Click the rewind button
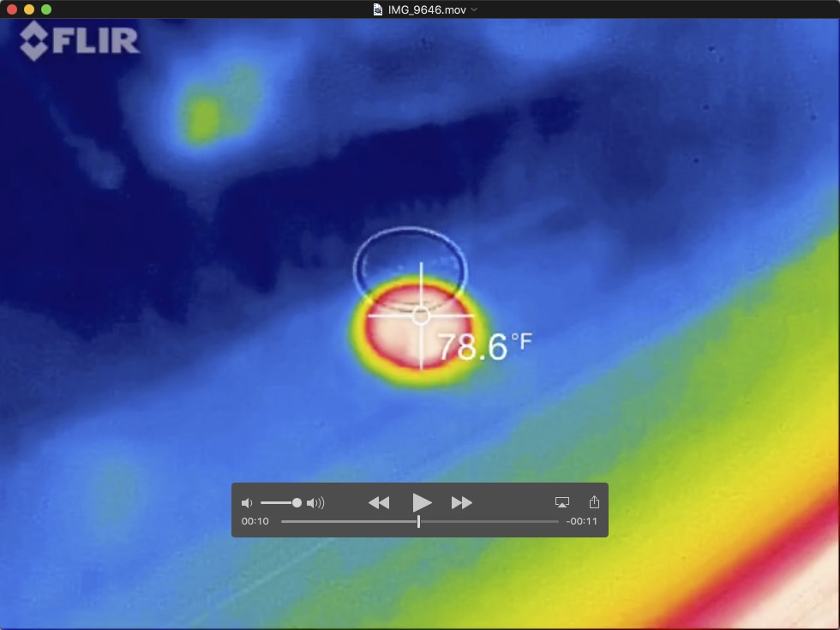 tap(379, 502)
